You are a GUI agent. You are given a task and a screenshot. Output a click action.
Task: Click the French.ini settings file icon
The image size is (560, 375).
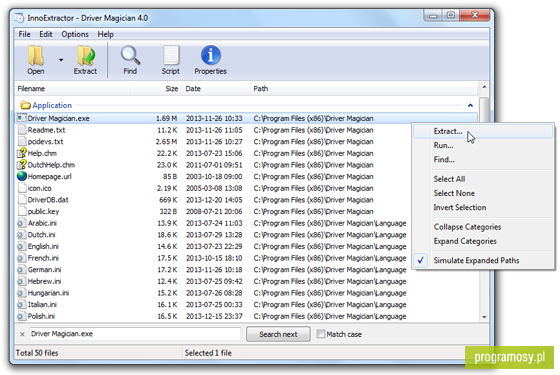click(x=22, y=258)
